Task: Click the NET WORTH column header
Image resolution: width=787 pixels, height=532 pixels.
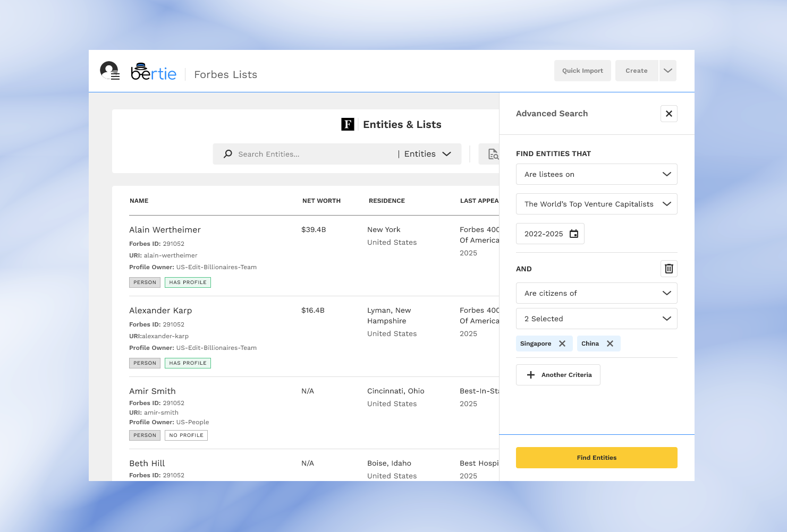Action: [321, 201]
